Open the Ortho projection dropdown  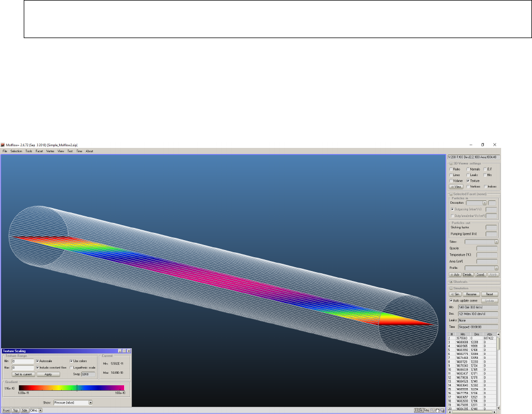click(40, 410)
